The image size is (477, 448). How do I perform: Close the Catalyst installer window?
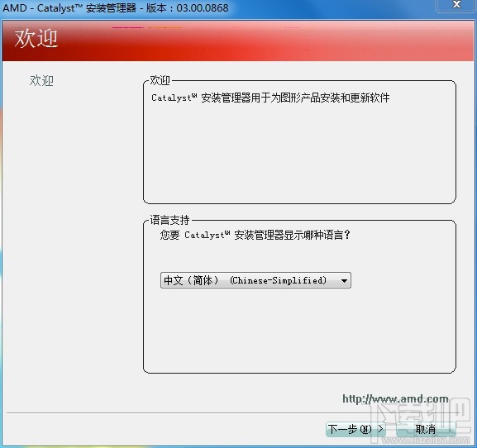tap(456, 5)
